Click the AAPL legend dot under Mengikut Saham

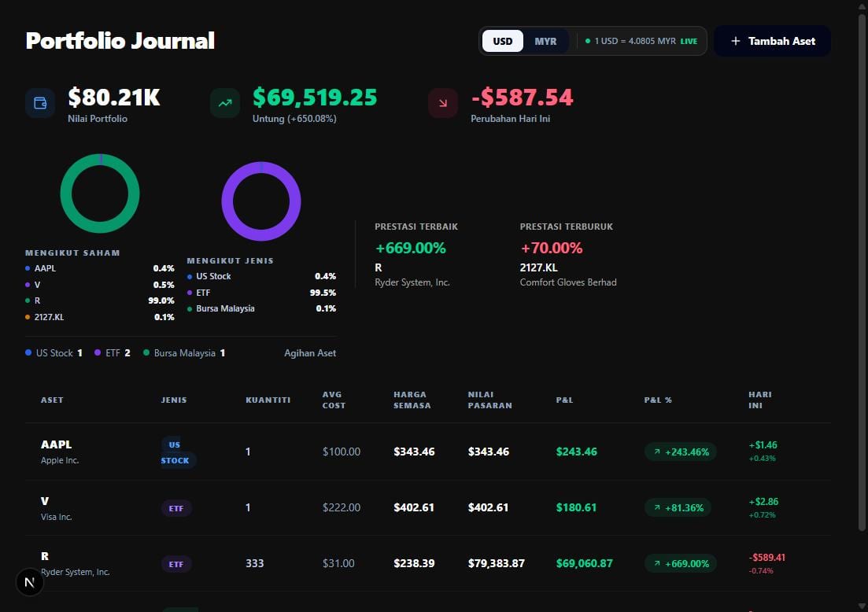(28, 268)
